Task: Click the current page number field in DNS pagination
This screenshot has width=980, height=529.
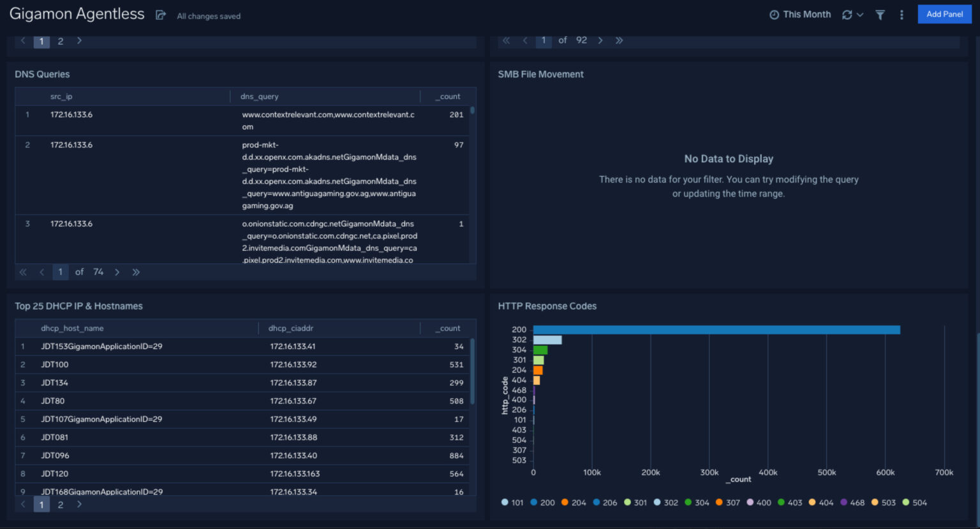Action: tap(60, 272)
